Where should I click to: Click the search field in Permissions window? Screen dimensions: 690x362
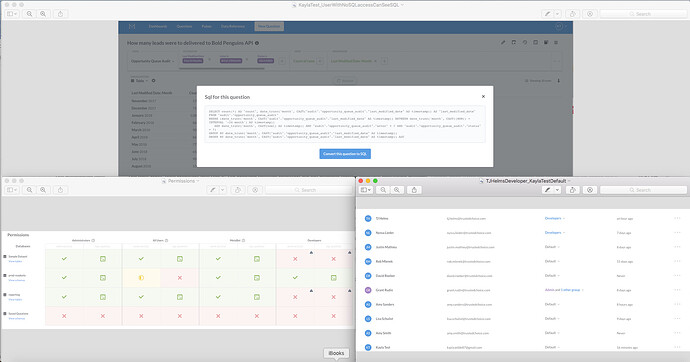point(308,190)
